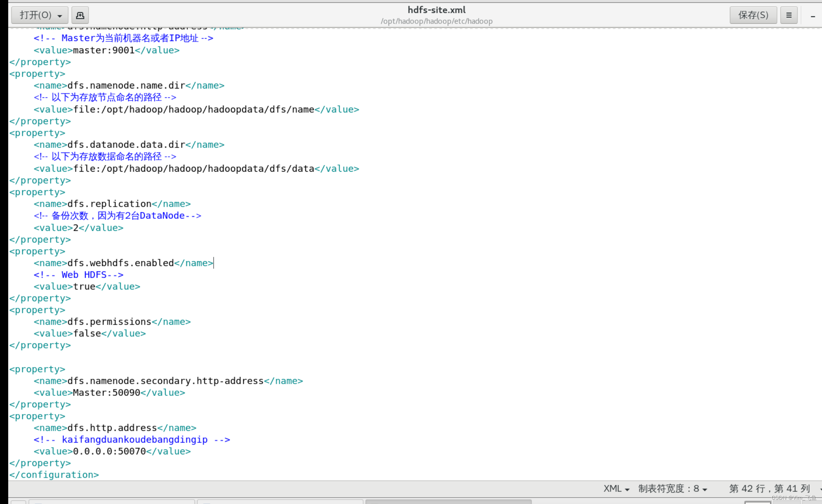Click the hadoopdata/dfs/data value line

pyautogui.click(x=196, y=169)
